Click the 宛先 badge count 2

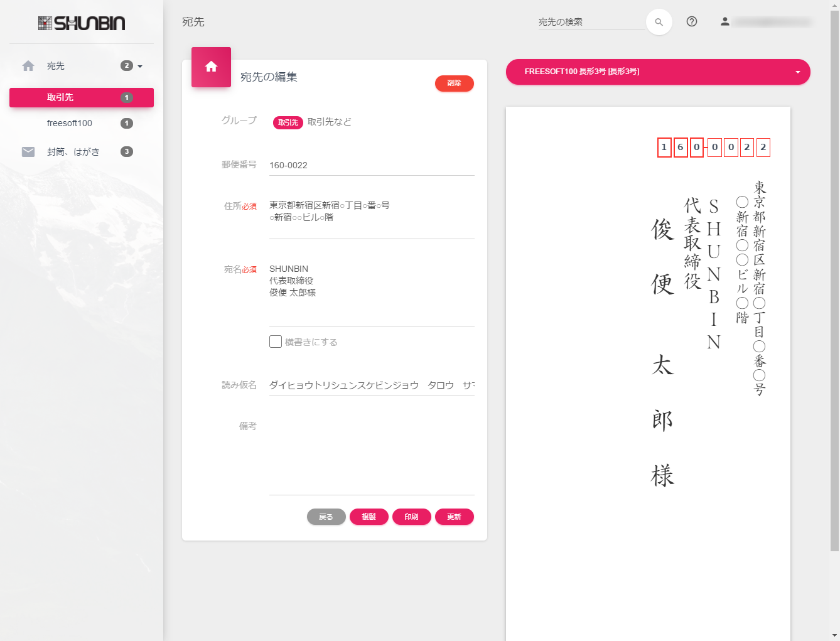tap(127, 66)
